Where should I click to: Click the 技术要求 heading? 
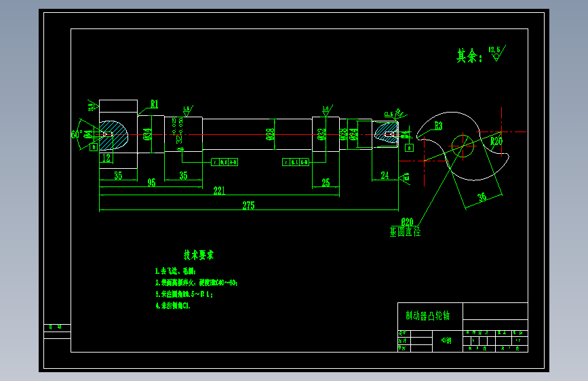[x=199, y=255]
